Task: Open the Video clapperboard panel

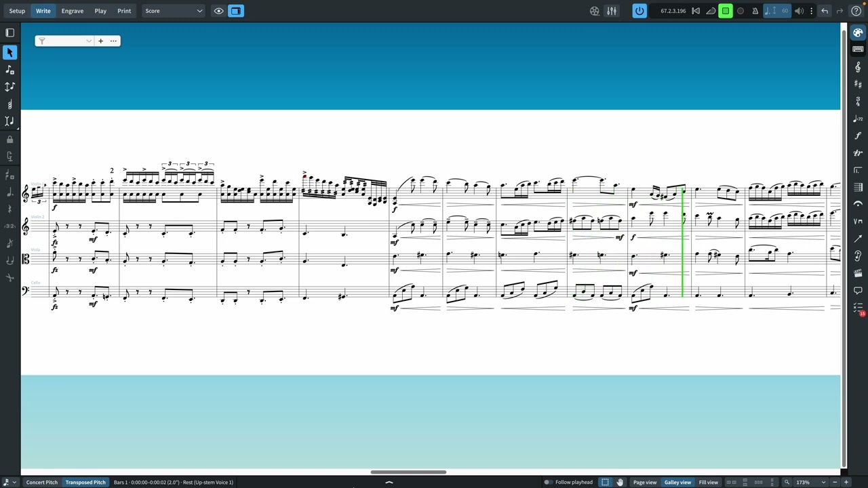Action: (x=858, y=273)
